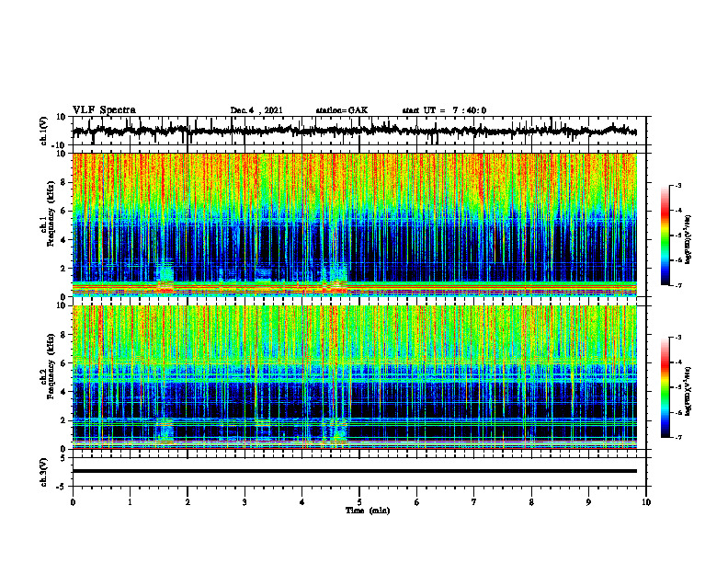Click the "VLF Spectra" title text
The width and height of the screenshot is (728, 563).
click(x=104, y=110)
